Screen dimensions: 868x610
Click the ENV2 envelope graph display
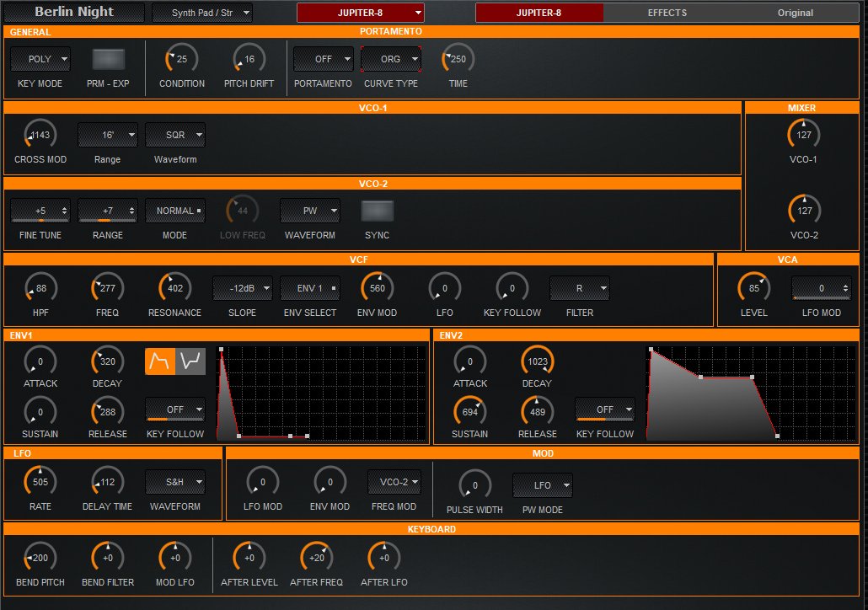tap(751, 393)
